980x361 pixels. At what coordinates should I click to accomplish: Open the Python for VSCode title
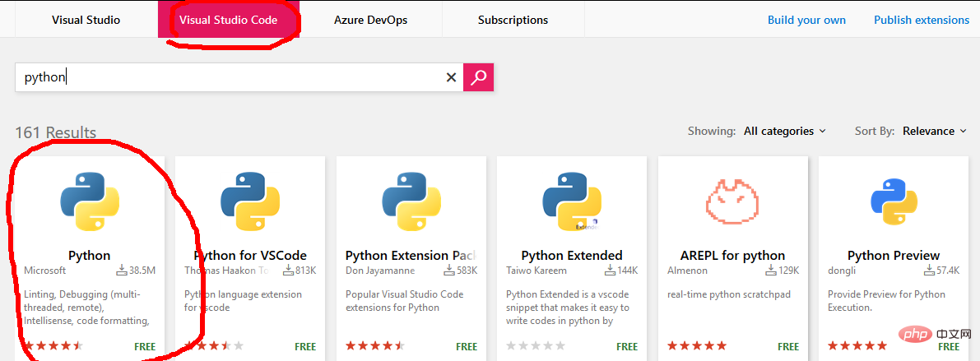[x=250, y=256]
